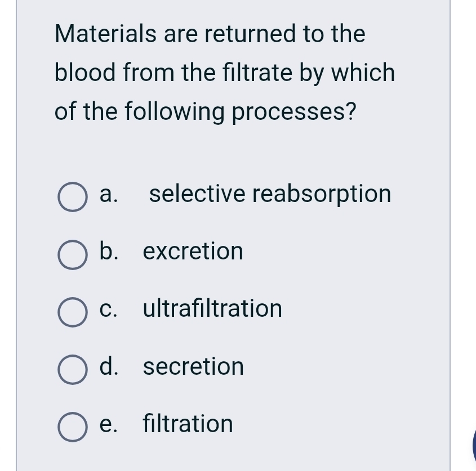Tap the label text 'secretion'
The height and width of the screenshot is (471, 476).
click(x=193, y=367)
